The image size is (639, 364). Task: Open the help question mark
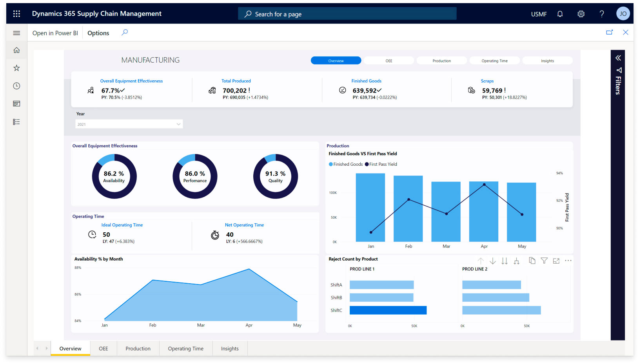(602, 14)
